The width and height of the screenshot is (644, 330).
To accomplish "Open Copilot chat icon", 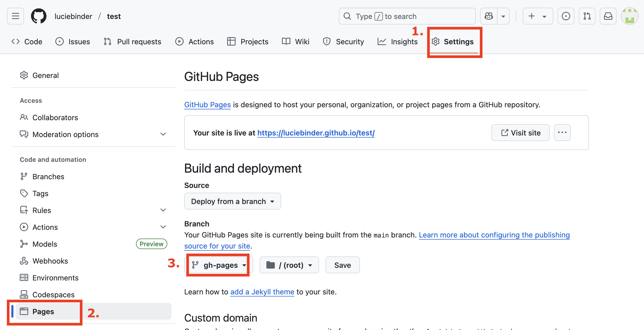I will (489, 16).
